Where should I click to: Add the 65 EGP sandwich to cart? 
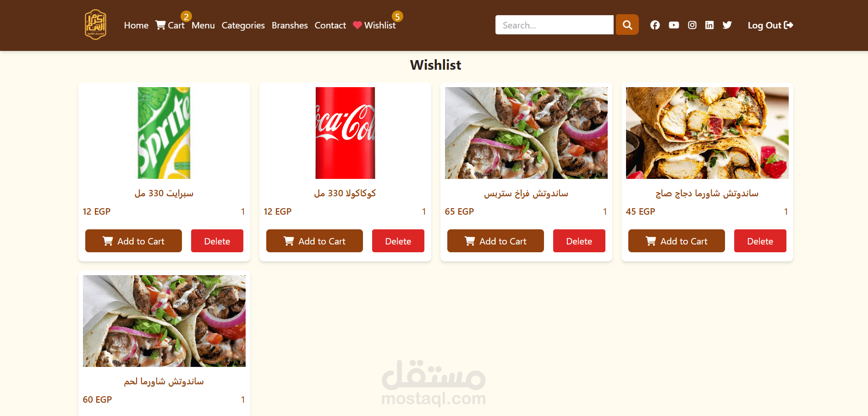click(495, 241)
